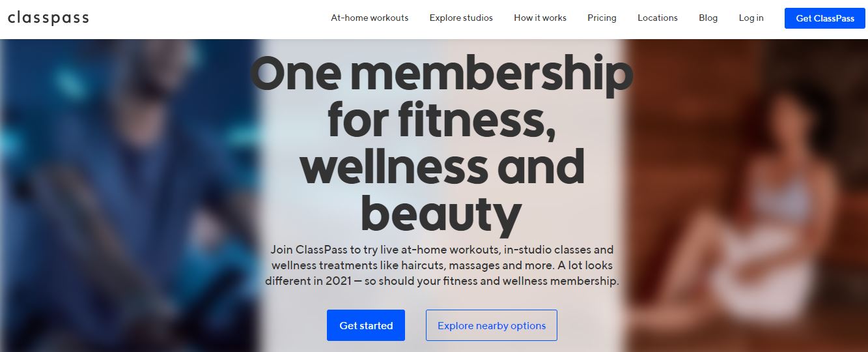868x352 pixels.
Task: View the Pricing page
Action: tap(602, 18)
